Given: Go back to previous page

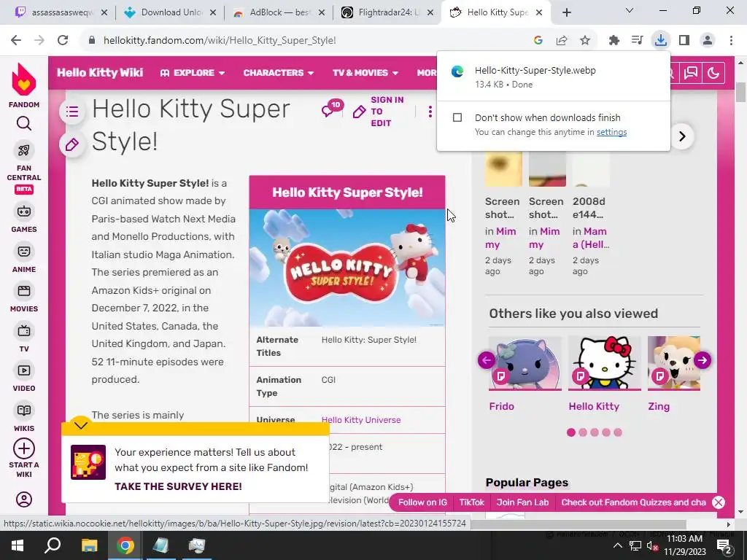Looking at the screenshot, I should click(x=16, y=40).
